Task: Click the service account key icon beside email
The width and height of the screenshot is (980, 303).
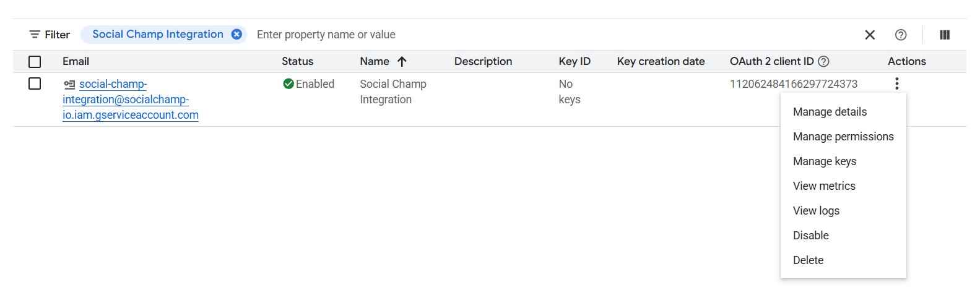Action: (x=69, y=85)
